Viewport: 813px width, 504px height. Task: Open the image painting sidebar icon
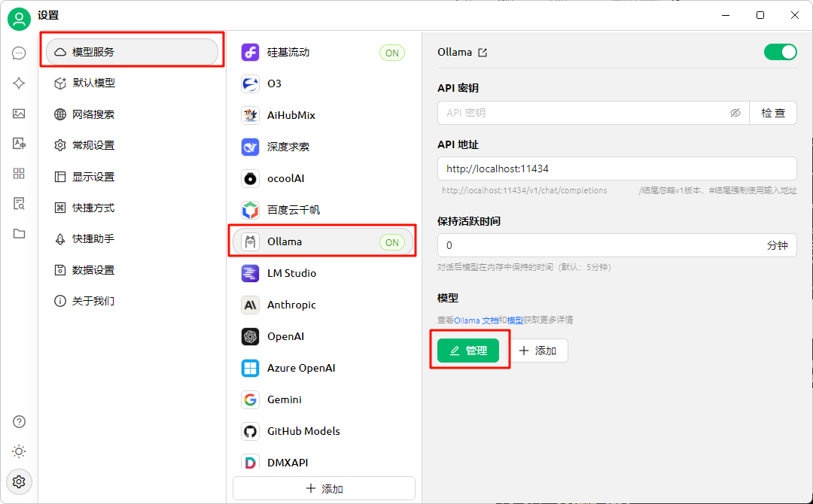(19, 114)
